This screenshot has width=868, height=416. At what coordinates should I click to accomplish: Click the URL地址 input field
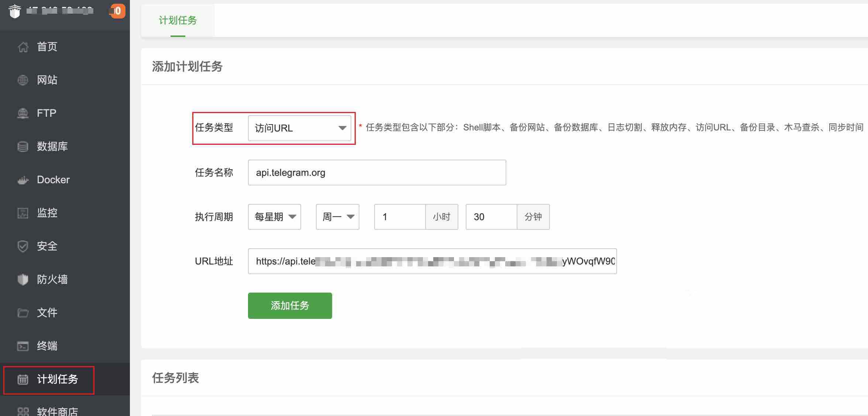(x=433, y=261)
